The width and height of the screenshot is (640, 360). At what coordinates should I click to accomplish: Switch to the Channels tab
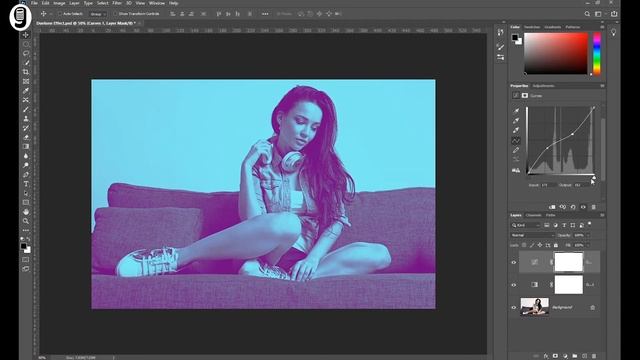click(533, 215)
